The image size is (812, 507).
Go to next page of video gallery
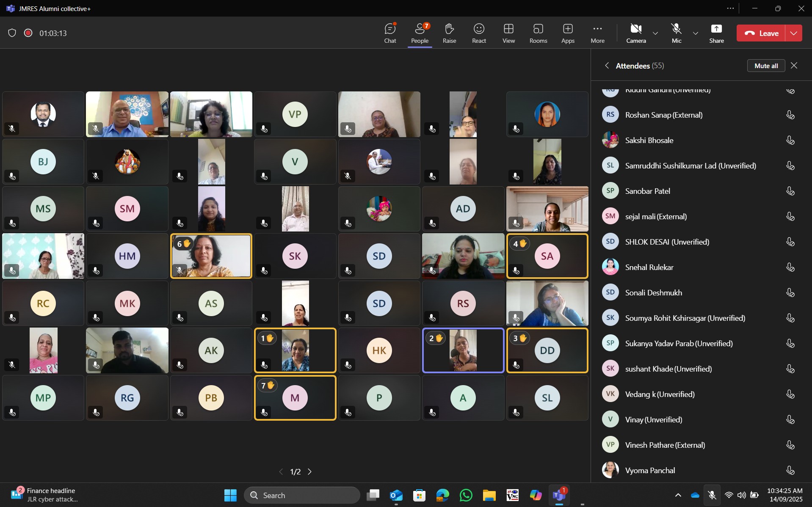(x=310, y=471)
